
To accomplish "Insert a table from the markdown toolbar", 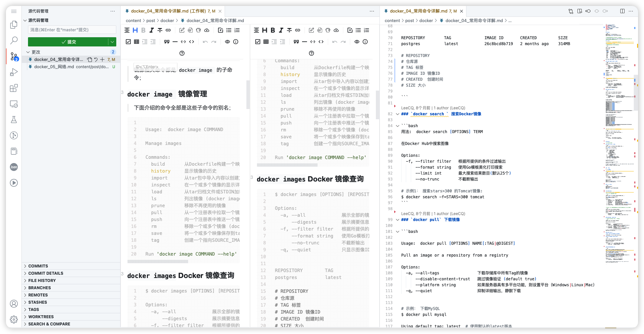I will click(136, 42).
